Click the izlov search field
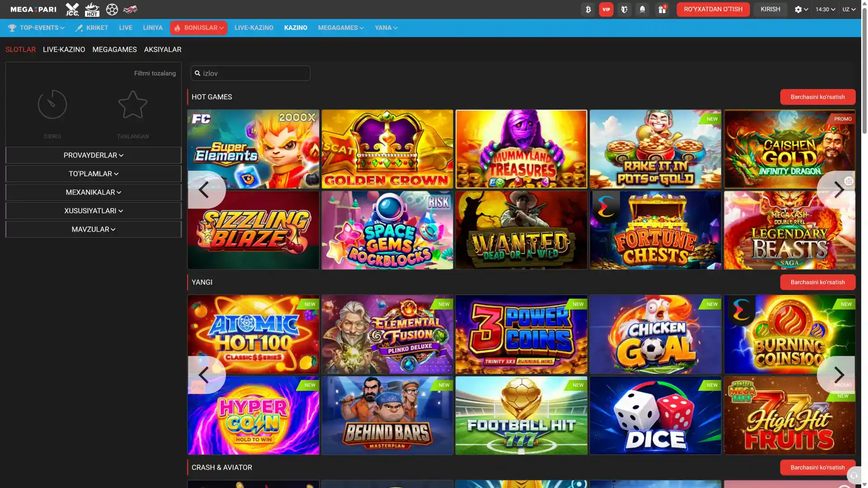Viewport: 868px width, 488px height. coord(250,73)
